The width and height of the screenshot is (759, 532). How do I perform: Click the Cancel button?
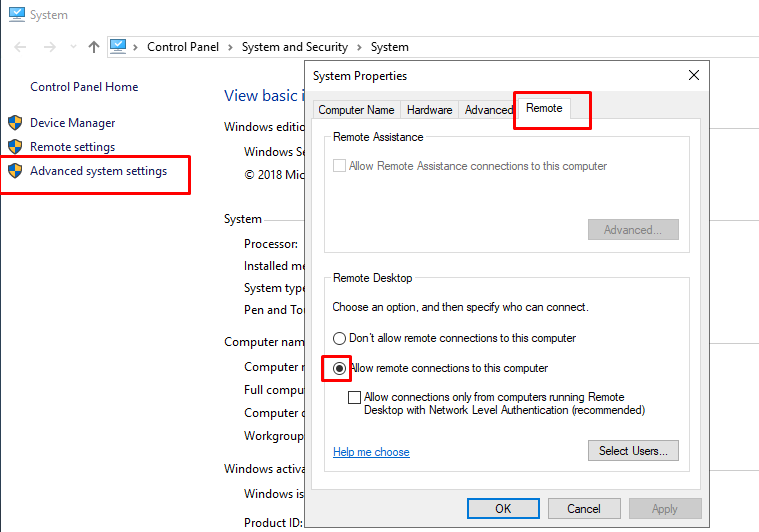[x=584, y=509]
